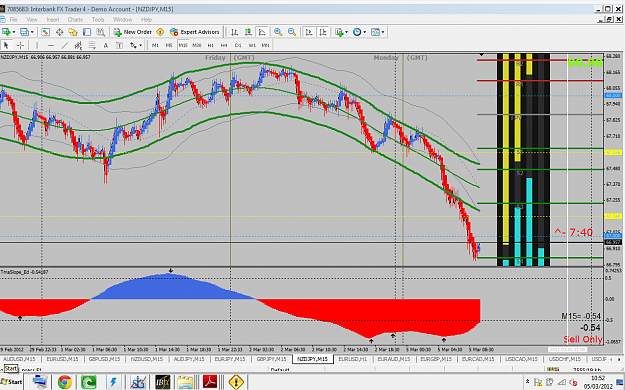Set timeframe to H1
This screenshot has width=625, height=390.
coord(210,45)
